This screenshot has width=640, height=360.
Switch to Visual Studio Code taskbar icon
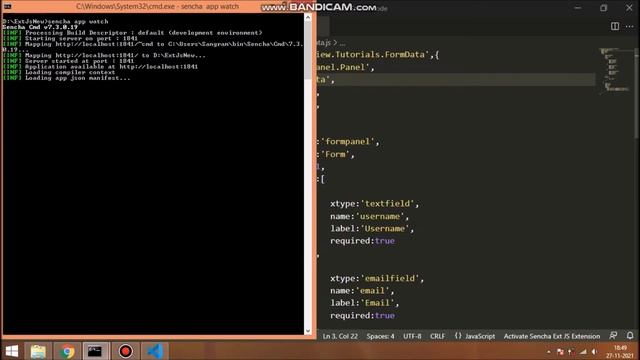155,351
